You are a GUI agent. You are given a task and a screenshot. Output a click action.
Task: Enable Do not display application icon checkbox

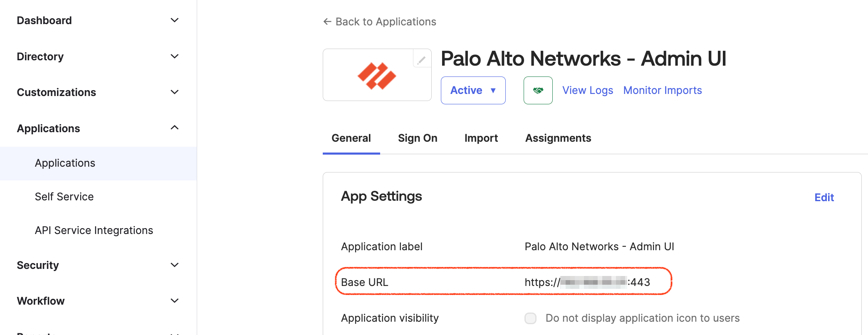point(530,318)
